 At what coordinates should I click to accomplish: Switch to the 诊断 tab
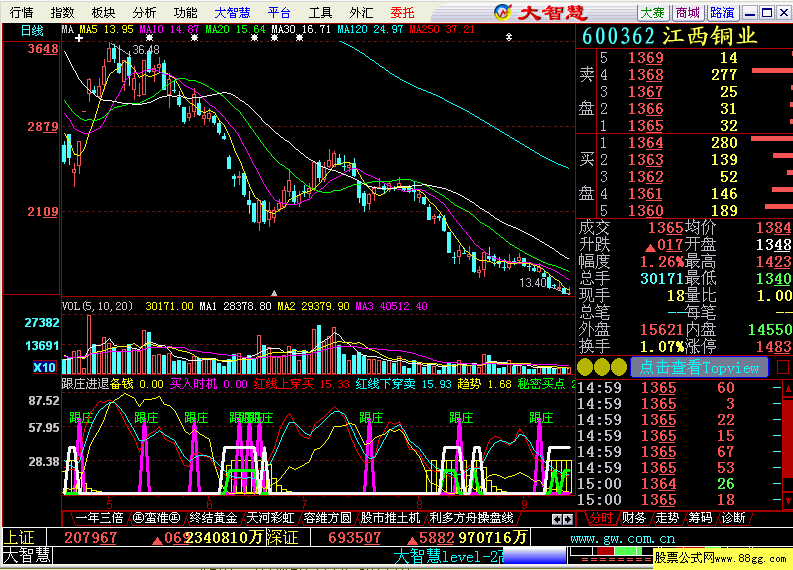pos(733,518)
